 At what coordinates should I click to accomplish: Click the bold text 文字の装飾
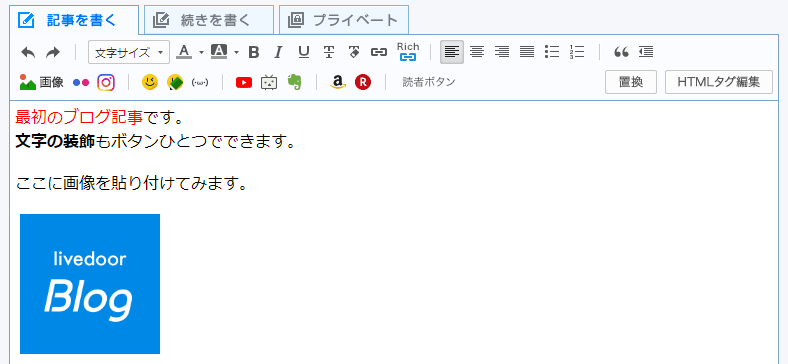pyautogui.click(x=55, y=142)
